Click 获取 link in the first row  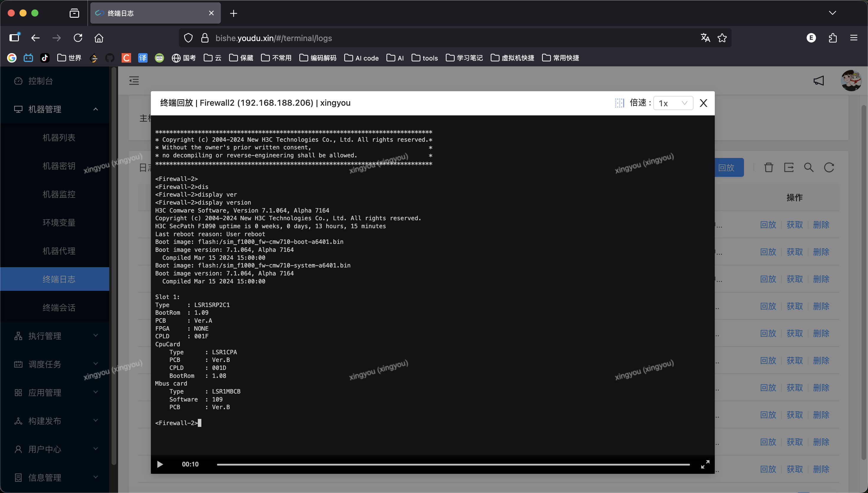(794, 225)
